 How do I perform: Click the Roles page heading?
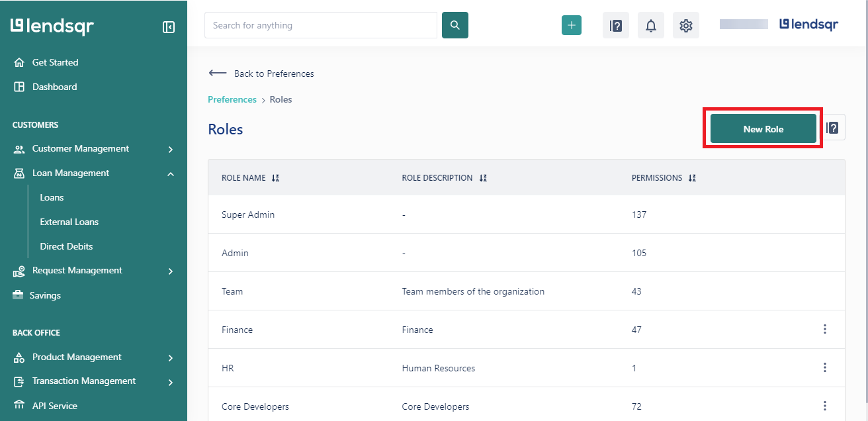tap(226, 129)
